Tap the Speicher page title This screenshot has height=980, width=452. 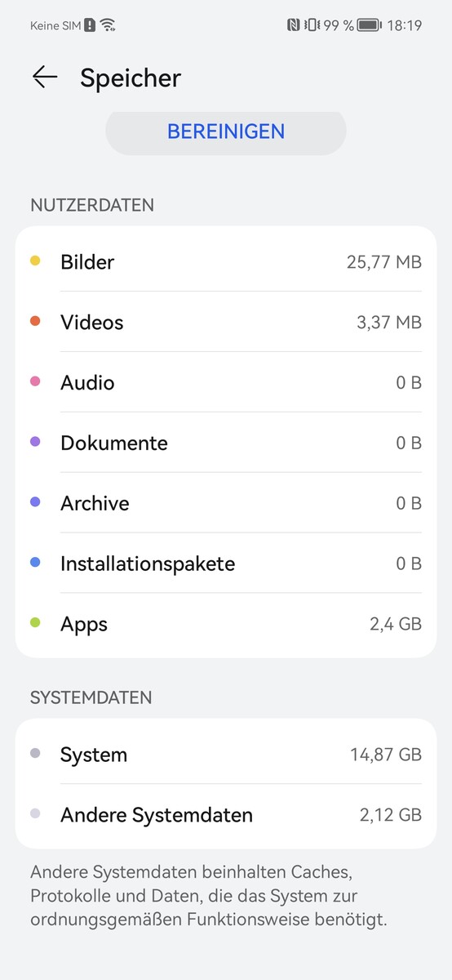click(131, 78)
